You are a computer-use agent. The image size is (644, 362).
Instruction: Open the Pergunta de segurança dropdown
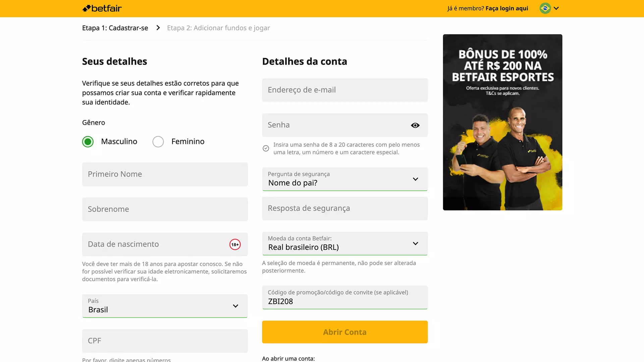click(345, 179)
